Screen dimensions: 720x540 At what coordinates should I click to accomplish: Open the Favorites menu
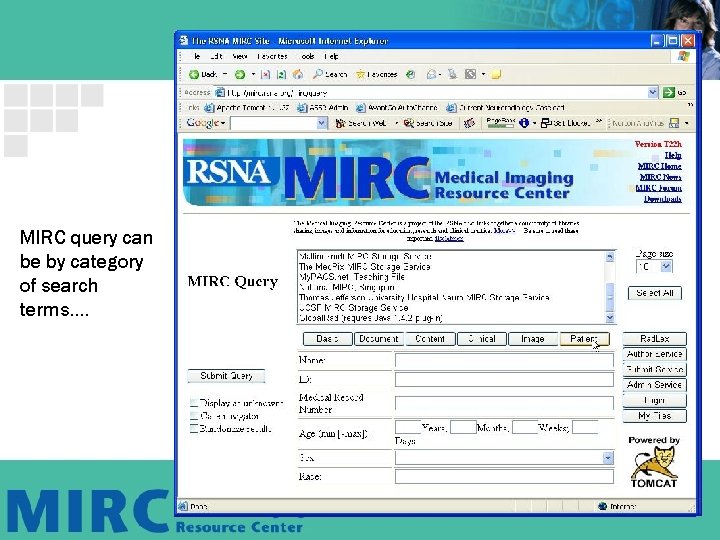click(272, 56)
